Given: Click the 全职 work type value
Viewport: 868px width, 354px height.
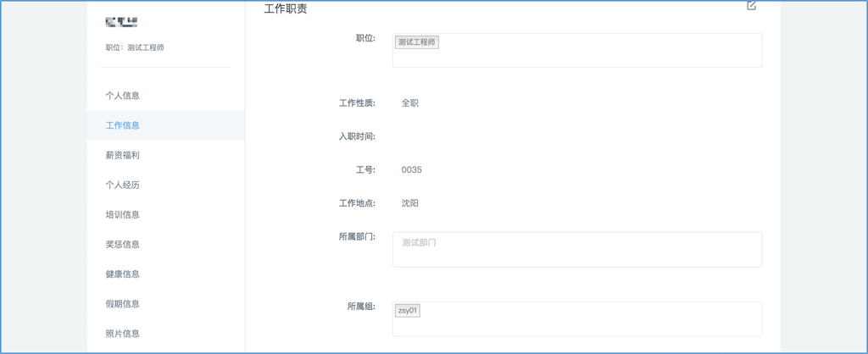Looking at the screenshot, I should point(410,103).
